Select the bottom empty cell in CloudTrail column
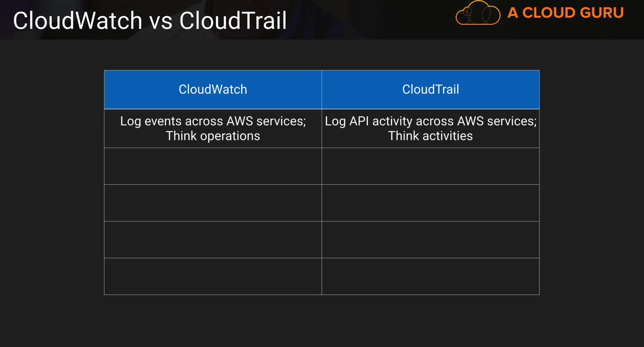644x347 pixels. pos(430,276)
